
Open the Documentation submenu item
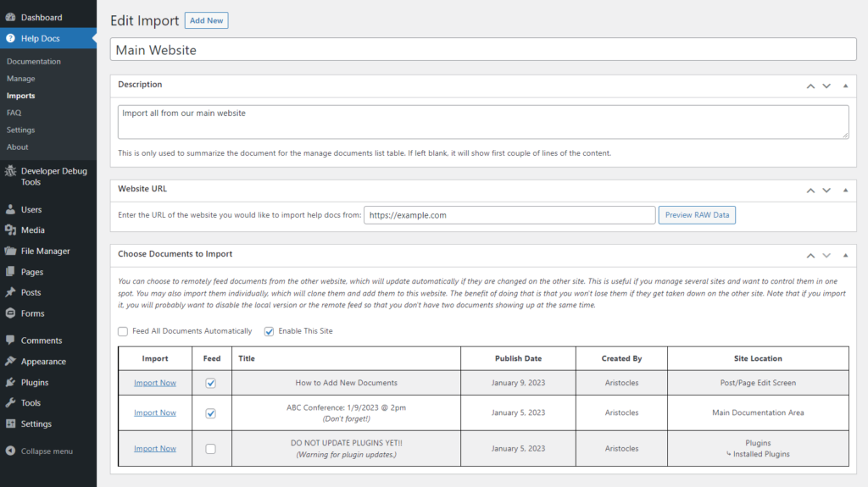[34, 62]
